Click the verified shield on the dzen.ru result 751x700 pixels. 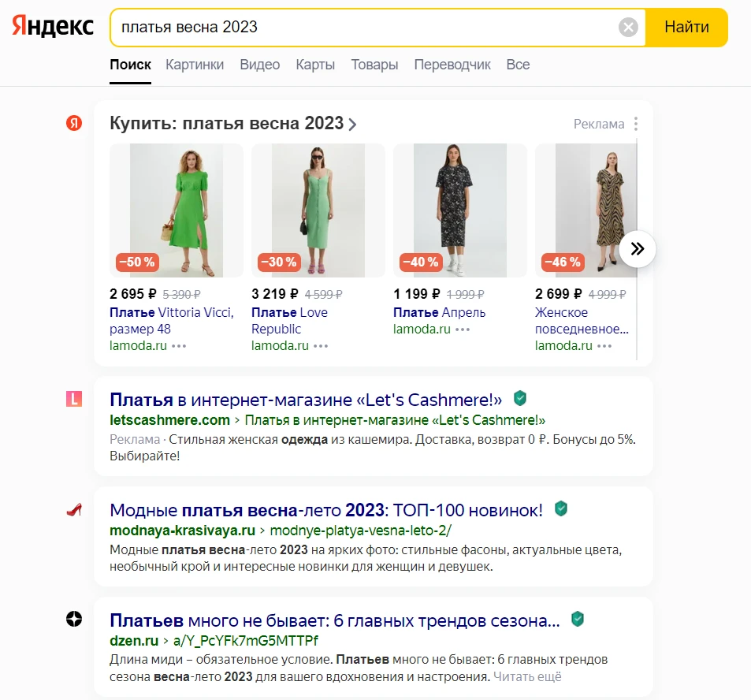point(578,619)
